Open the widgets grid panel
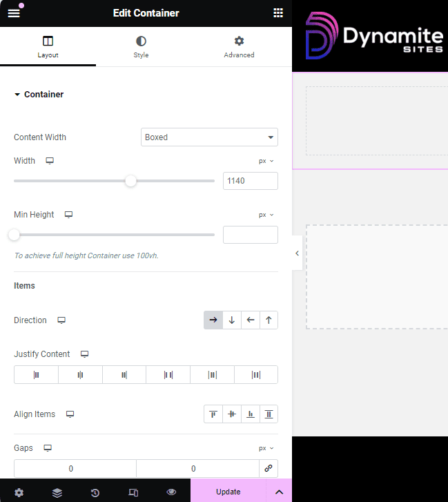 pos(277,13)
